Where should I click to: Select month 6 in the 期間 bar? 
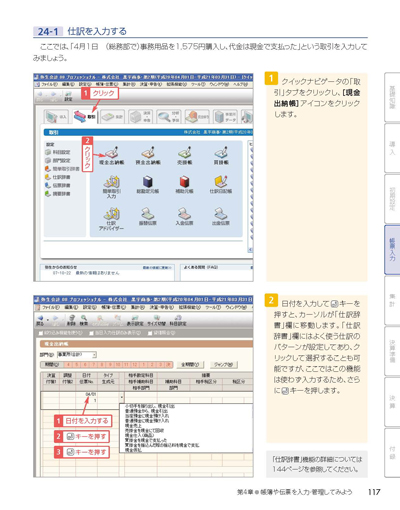click(x=85, y=365)
